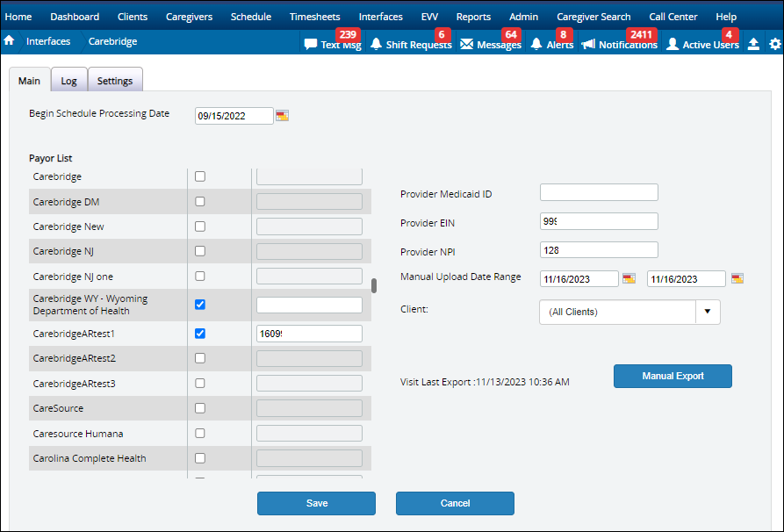Open calendar for upload range start date
This screenshot has width=784, height=532.
click(629, 278)
